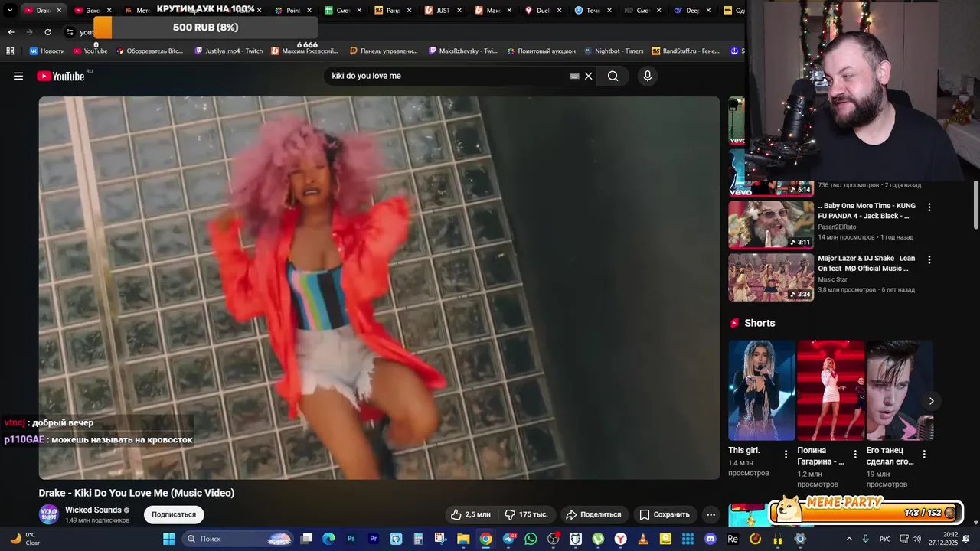
Task: Open the YouTube bookmark
Action: [90, 51]
